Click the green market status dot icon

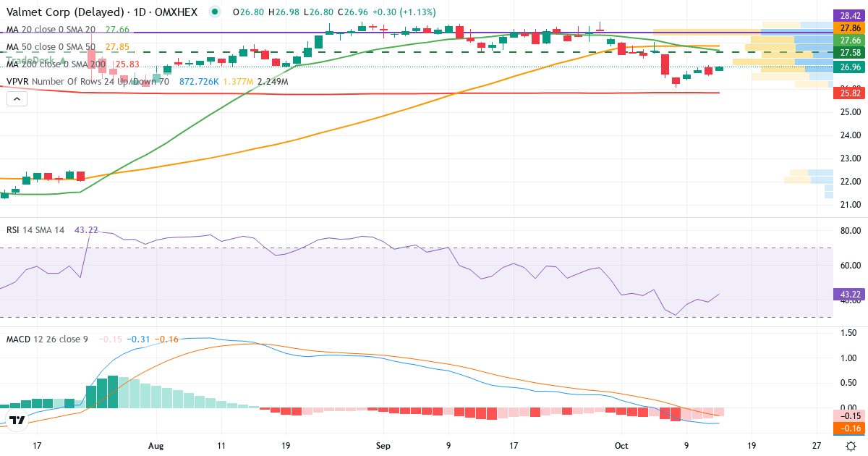214,12
